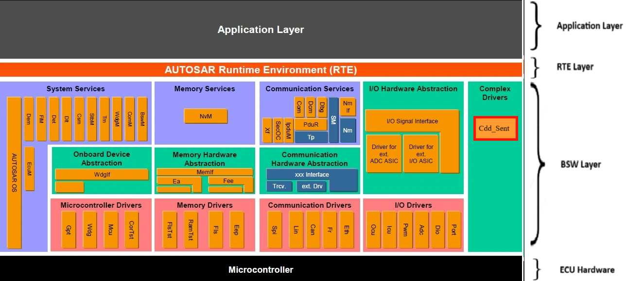Click the blue xxx Interface block

click(312, 175)
